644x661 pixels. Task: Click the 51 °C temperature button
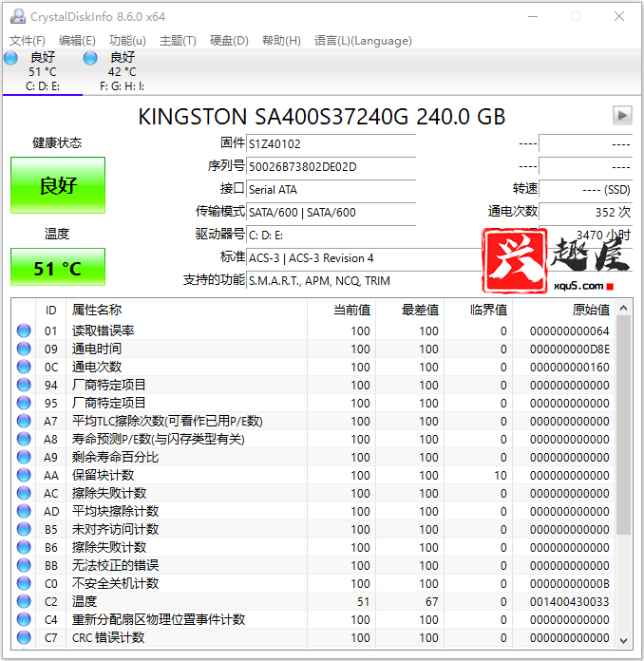(x=58, y=267)
